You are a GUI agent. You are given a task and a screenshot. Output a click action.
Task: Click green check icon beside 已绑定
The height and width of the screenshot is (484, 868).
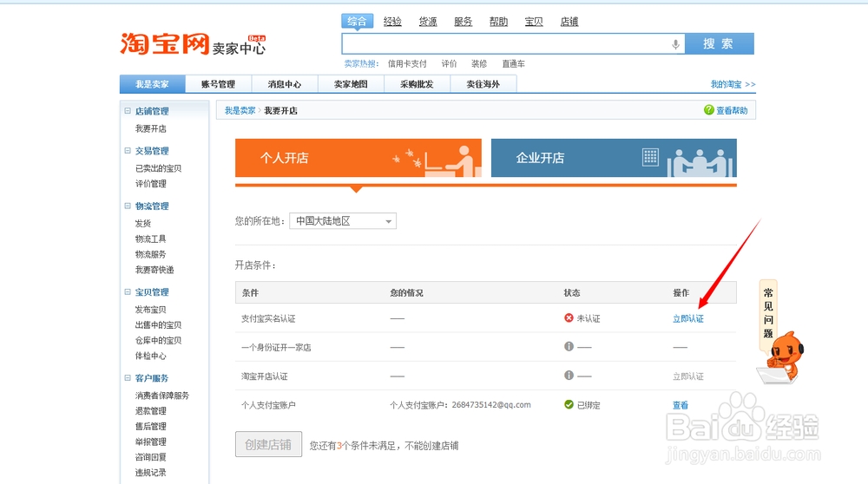[569, 404]
